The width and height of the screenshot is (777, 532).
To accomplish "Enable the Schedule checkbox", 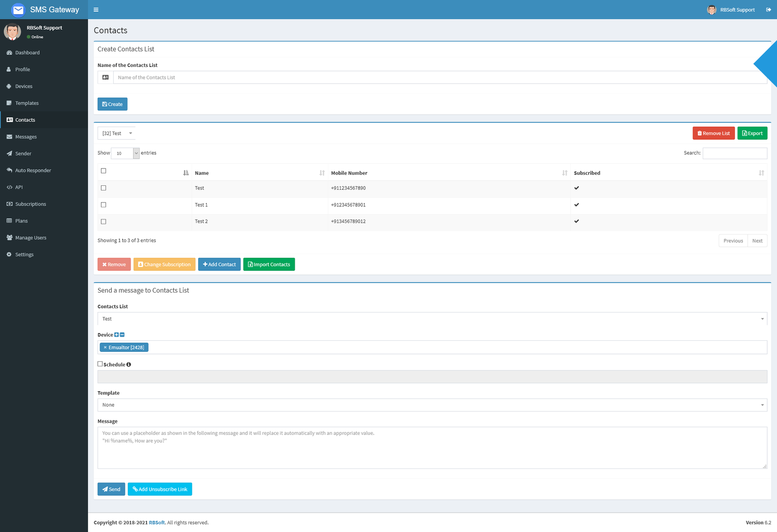I will 100,364.
